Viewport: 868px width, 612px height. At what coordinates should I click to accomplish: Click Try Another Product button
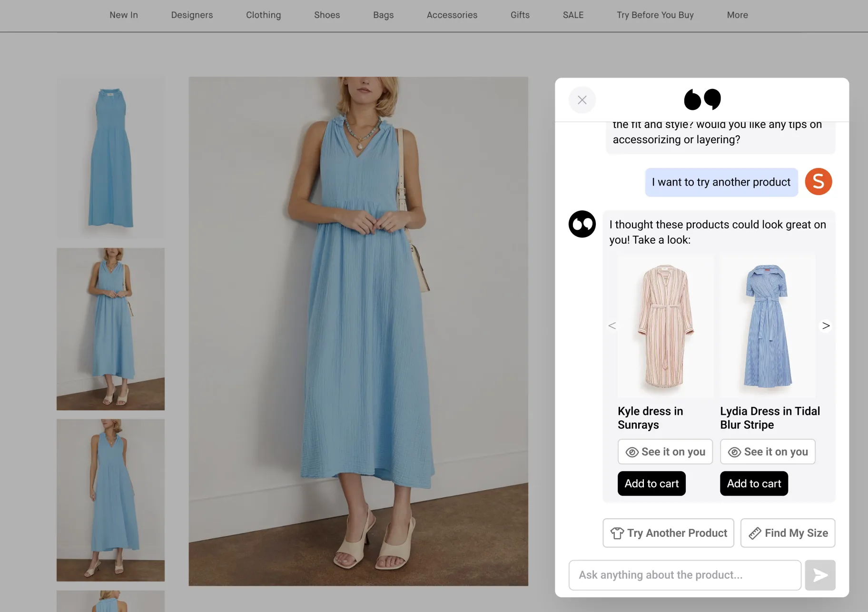point(668,533)
